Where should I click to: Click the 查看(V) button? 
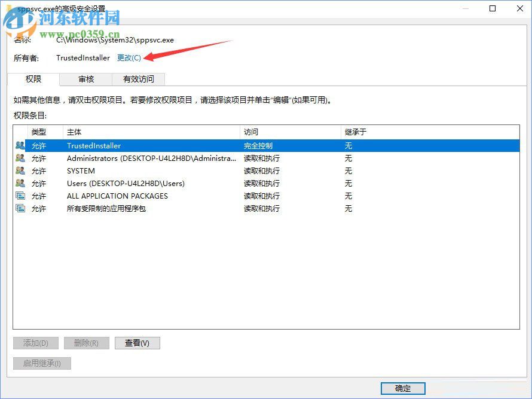tap(137, 343)
